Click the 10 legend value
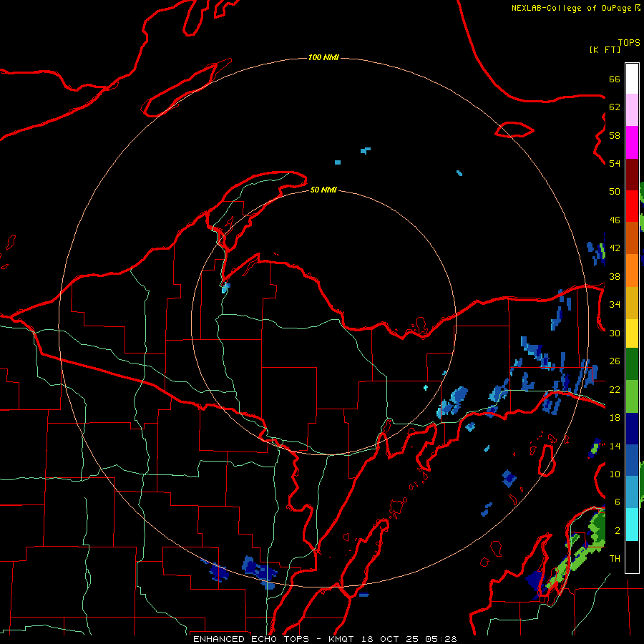The height and width of the screenshot is (644, 644). pyautogui.click(x=615, y=474)
